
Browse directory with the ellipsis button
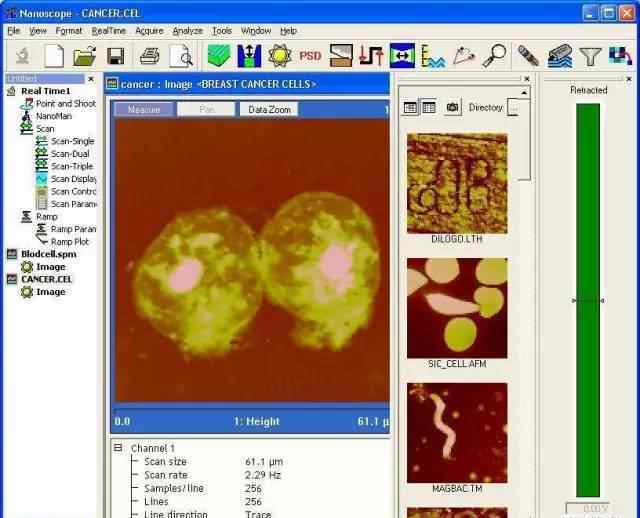point(513,108)
